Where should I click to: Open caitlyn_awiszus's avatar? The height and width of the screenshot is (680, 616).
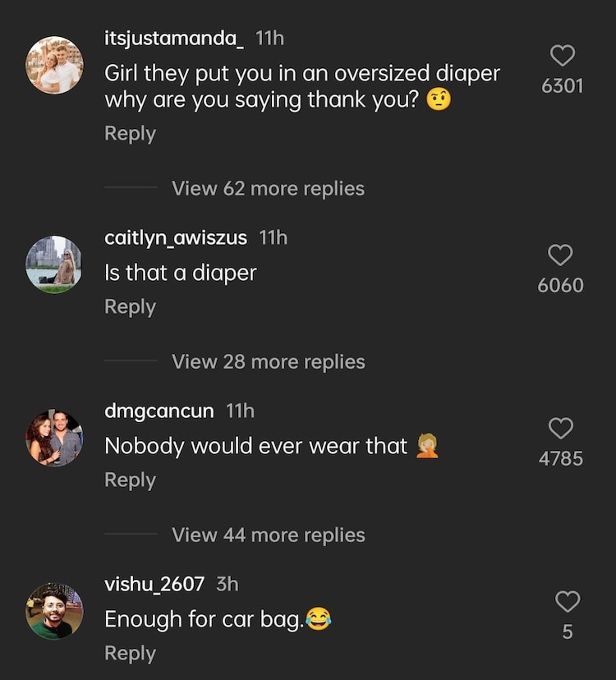point(54,264)
